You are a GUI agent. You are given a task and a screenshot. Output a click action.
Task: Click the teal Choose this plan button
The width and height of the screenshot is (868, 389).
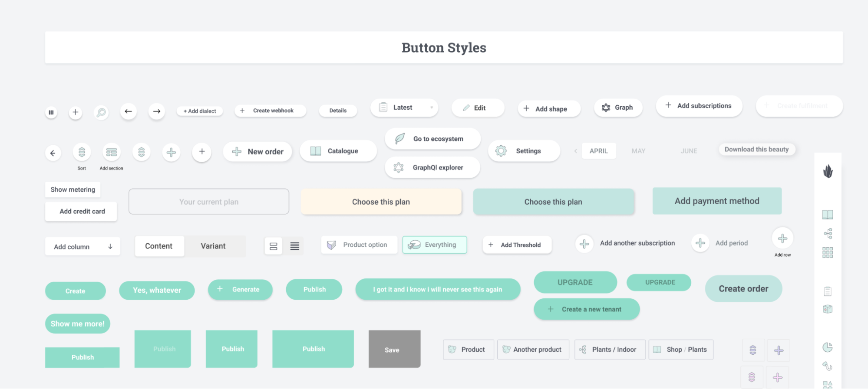(x=554, y=202)
